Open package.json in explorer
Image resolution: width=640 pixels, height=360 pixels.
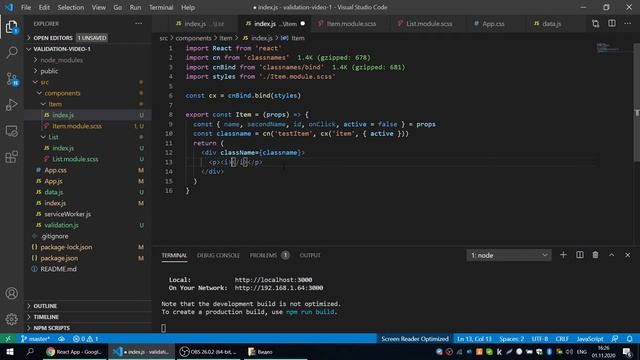[88, 258]
